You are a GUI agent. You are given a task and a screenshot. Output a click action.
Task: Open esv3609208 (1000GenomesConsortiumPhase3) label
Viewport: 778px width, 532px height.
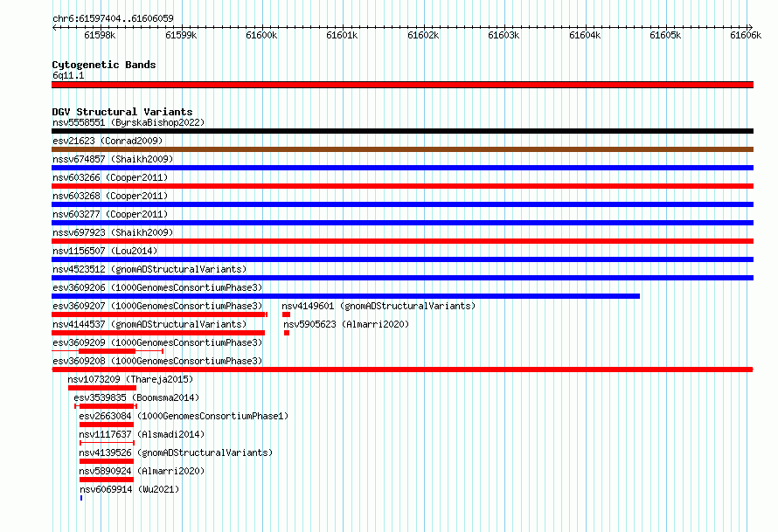point(157,361)
